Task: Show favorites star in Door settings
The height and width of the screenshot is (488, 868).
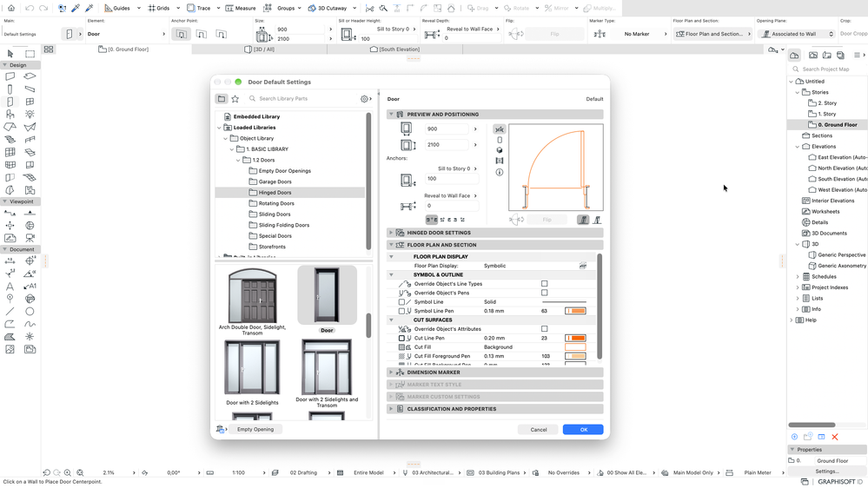Action: (235, 98)
